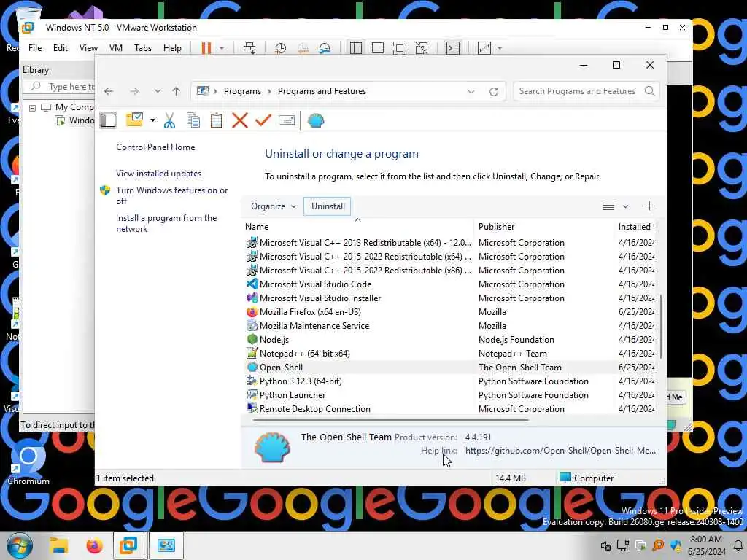Open VMware Tabs menu
747x560 pixels.
pyautogui.click(x=143, y=48)
